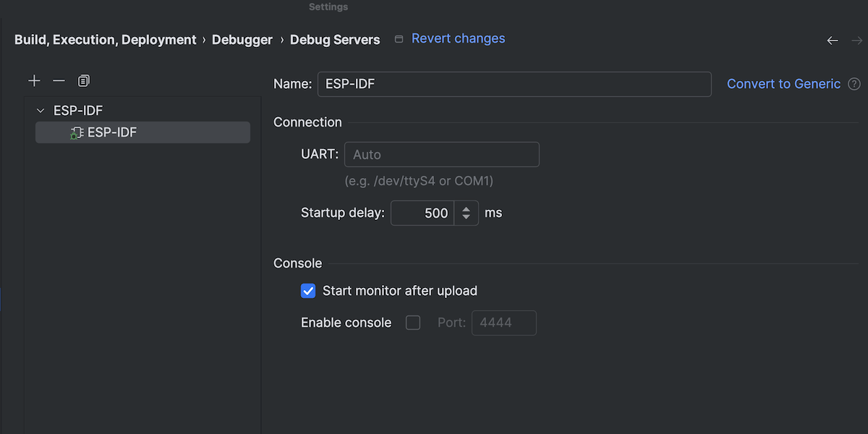Screen dimensions: 868x434
Task: Click the help question mark icon
Action: pos(854,84)
